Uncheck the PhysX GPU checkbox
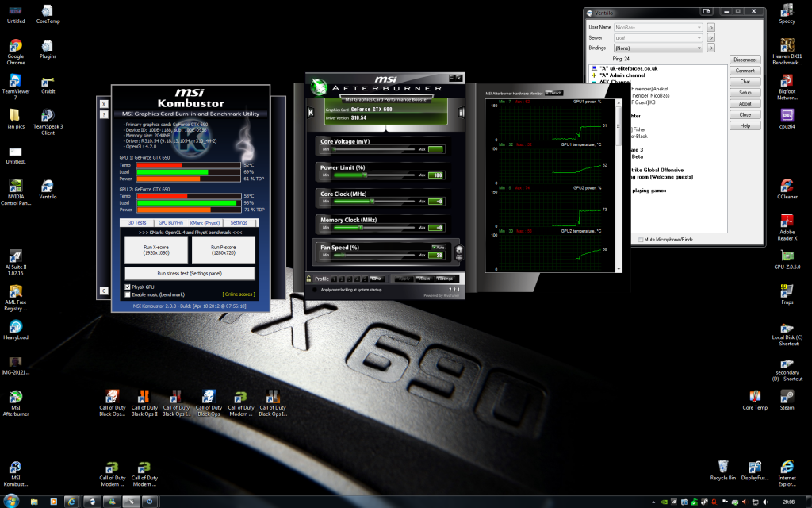The height and width of the screenshot is (508, 812). [128, 286]
